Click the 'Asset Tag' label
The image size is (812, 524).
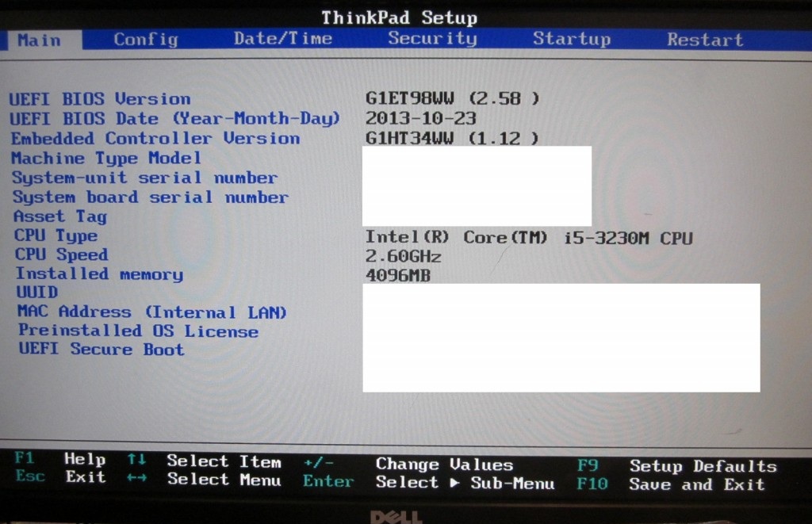tap(60, 216)
